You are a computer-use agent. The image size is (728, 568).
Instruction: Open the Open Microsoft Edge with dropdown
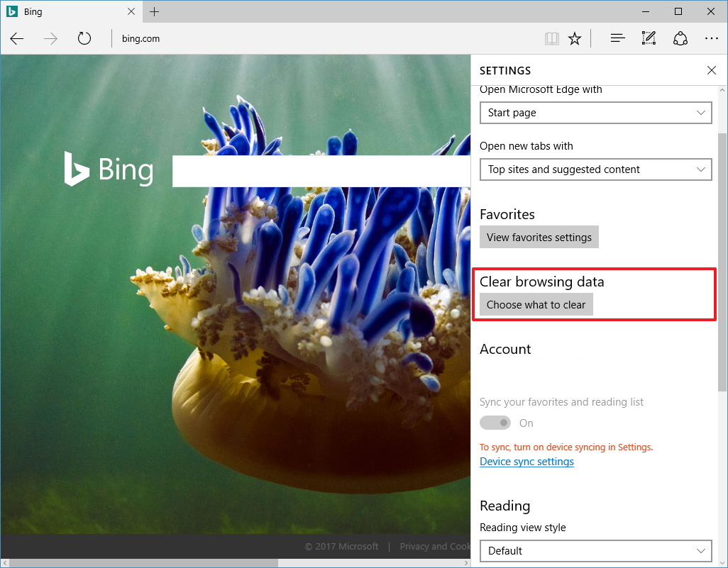[x=595, y=112]
